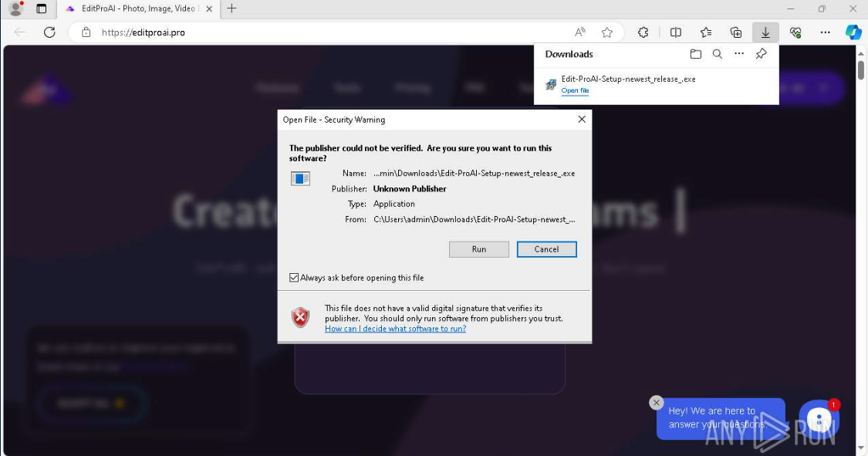
Task: Open the browser profile icon
Action: (17, 8)
